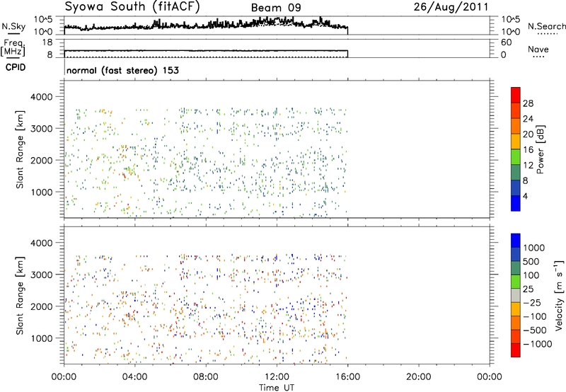Click the "08:00" time axis tick

click(205, 377)
